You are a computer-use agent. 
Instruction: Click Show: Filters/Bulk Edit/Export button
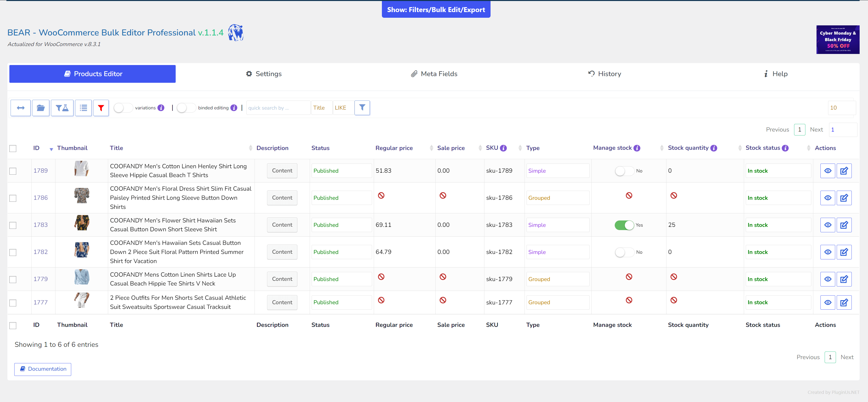pos(436,9)
